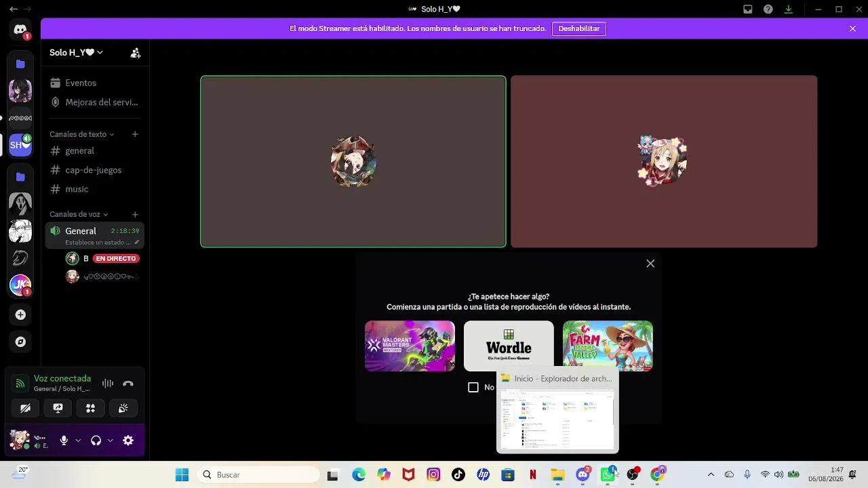Click the green download update icon
868x488 pixels.
point(789,9)
